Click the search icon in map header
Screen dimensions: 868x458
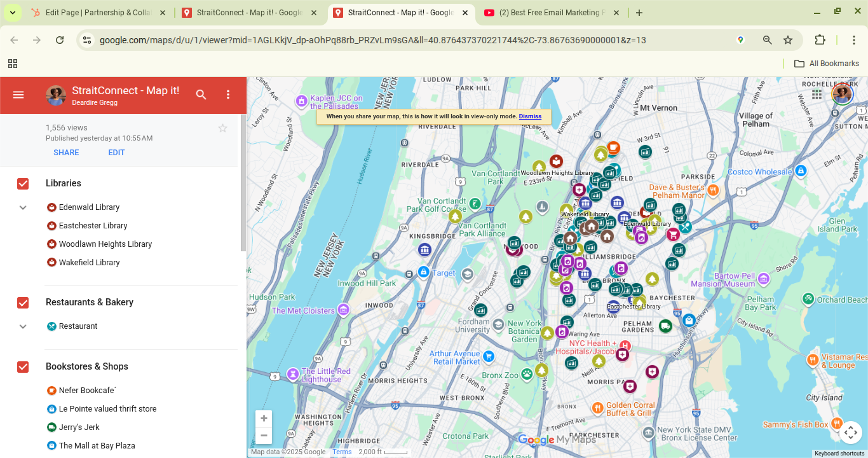201,95
